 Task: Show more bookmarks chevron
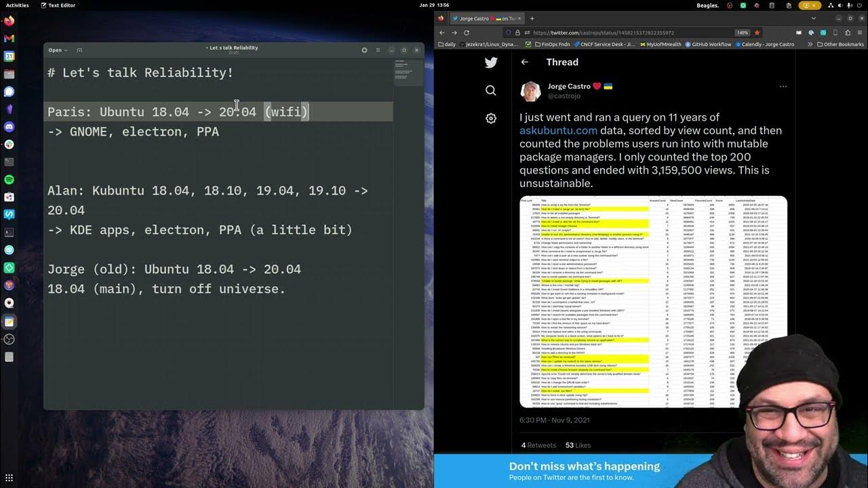tap(810, 44)
